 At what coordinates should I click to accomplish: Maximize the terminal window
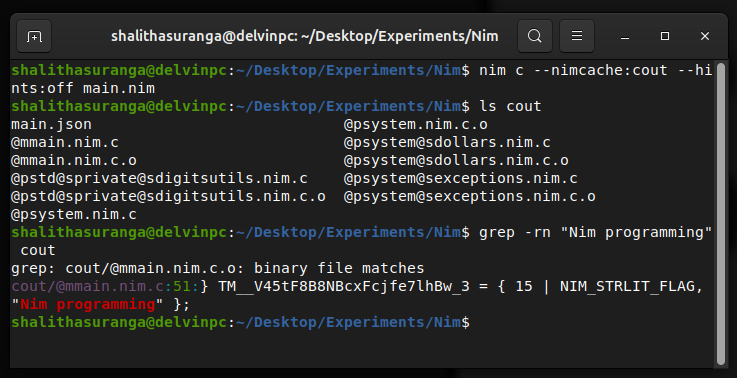click(665, 36)
